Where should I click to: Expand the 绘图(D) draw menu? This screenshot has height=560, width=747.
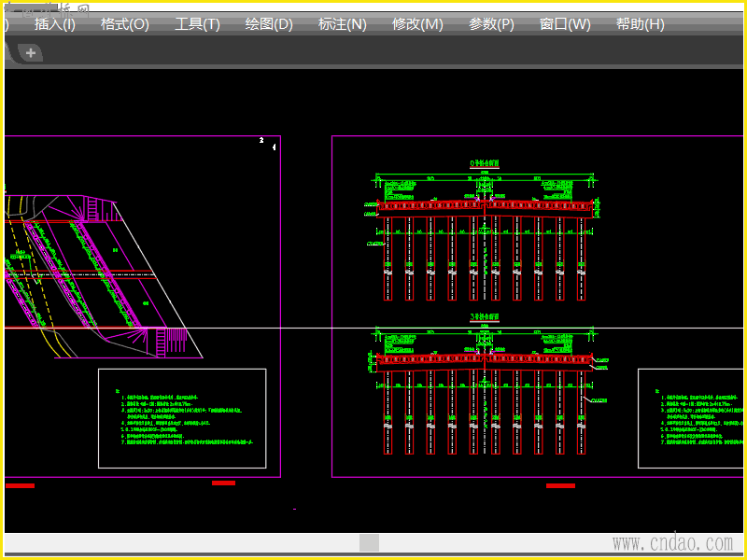(x=269, y=24)
